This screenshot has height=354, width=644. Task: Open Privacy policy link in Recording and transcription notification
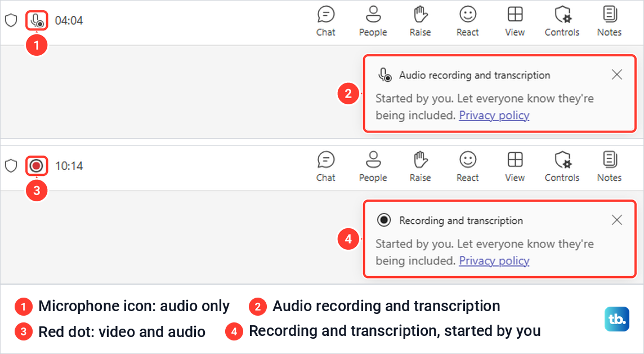(494, 261)
